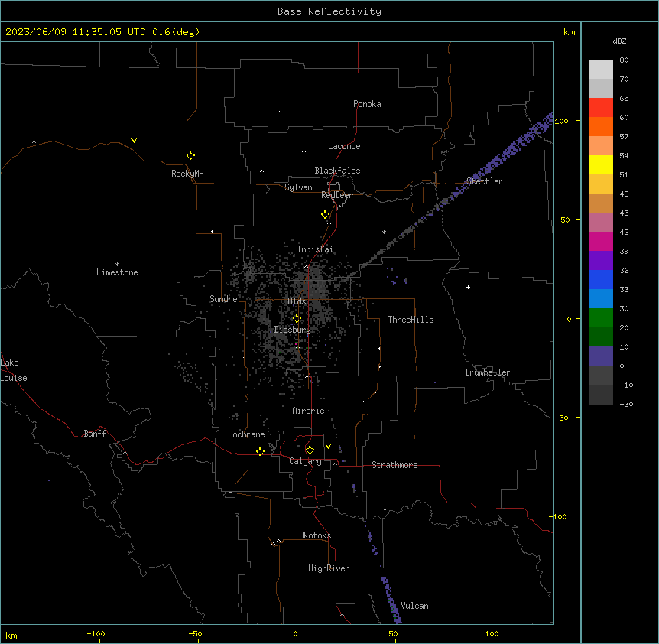Screen dimensions: 659x644
Task: Click the dBZ label above the legend
Action: 619,41
